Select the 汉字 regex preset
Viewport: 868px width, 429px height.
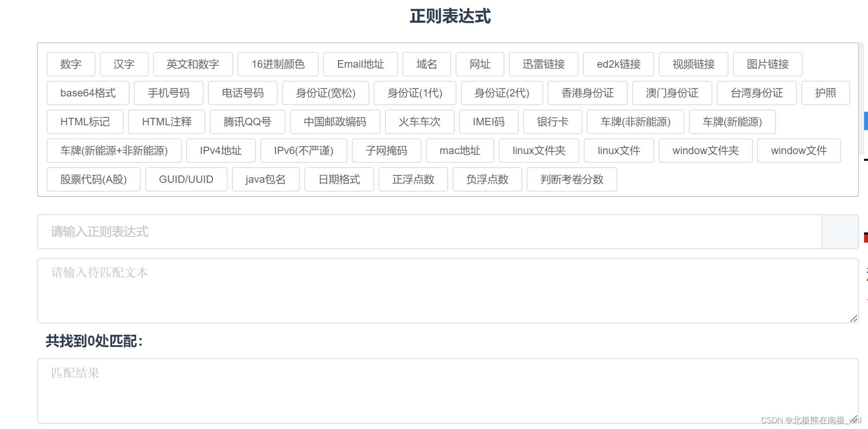tap(124, 64)
